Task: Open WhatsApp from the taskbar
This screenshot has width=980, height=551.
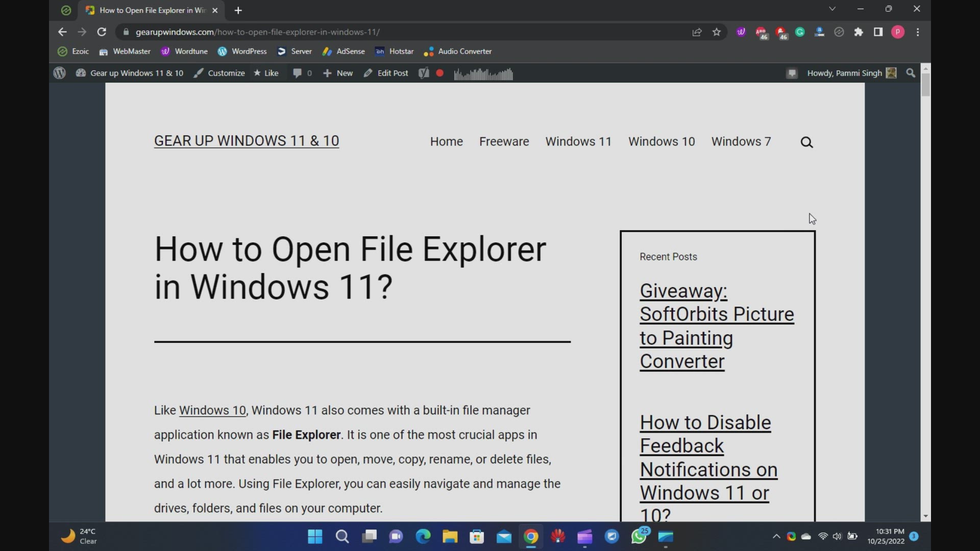Action: (639, 537)
